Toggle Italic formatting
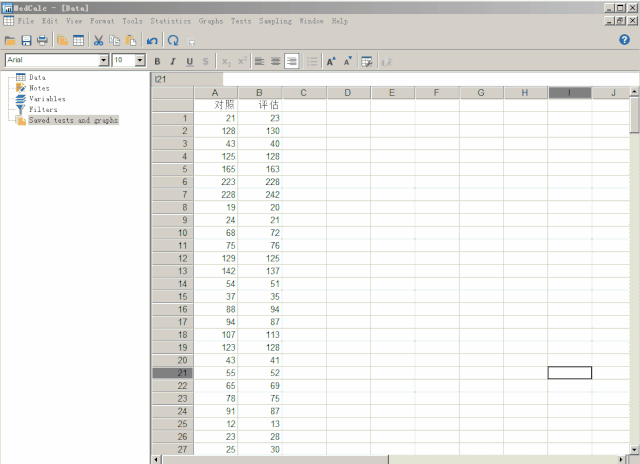Screen dimensions: 640x464 click(173, 61)
